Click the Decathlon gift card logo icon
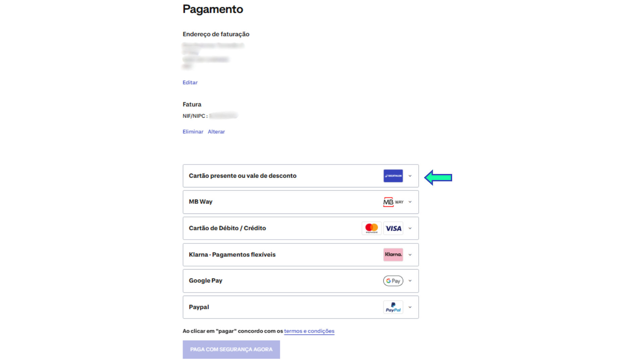Image resolution: width=644 pixels, height=362 pixels. [x=393, y=176]
